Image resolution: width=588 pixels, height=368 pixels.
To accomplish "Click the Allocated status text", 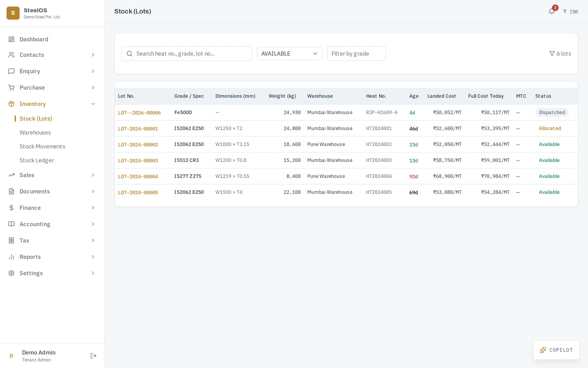I will pyautogui.click(x=550, y=129).
